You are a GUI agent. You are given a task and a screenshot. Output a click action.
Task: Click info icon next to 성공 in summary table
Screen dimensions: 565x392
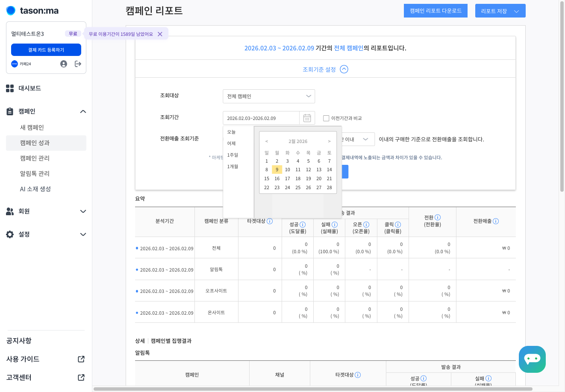click(x=303, y=225)
